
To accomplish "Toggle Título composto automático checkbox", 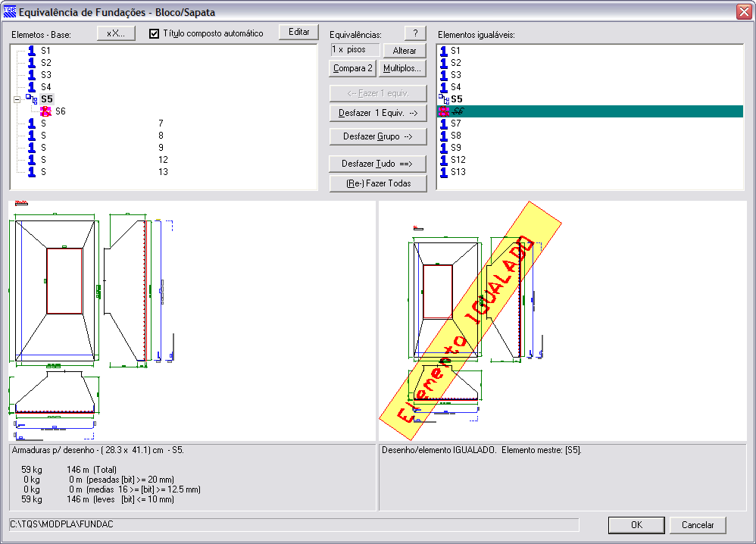I will [155, 34].
